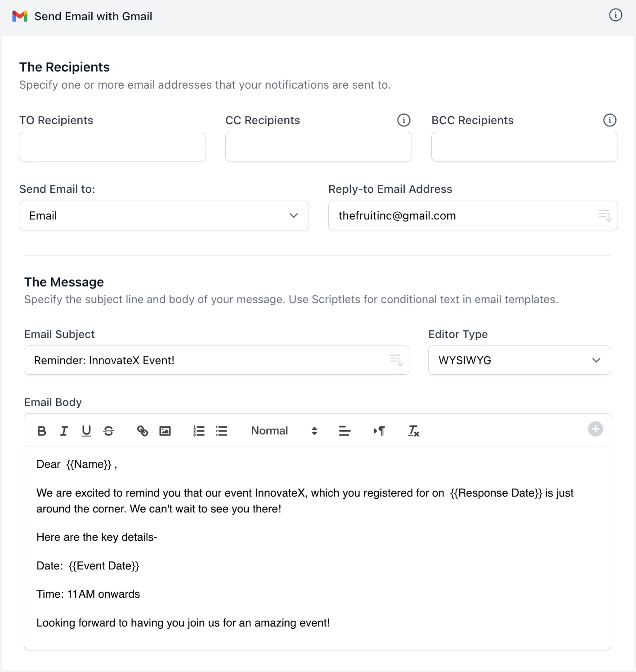636x672 pixels.
Task: Apply strikethrough formatting
Action: (108, 430)
